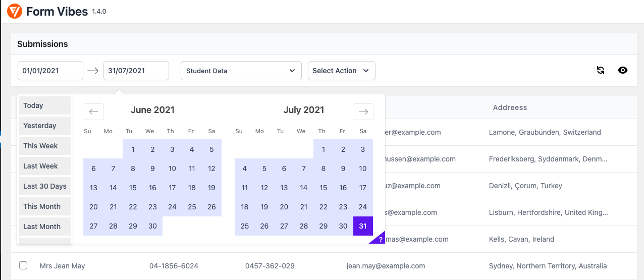Pick the This Month preset
The height and width of the screenshot is (280, 644).
tap(44, 206)
